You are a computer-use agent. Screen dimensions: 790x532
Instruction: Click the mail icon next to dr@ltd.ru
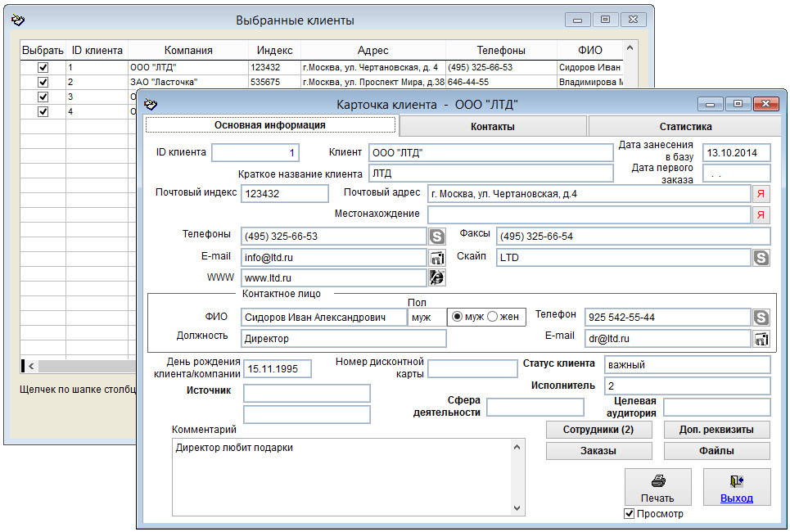pyautogui.click(x=761, y=339)
